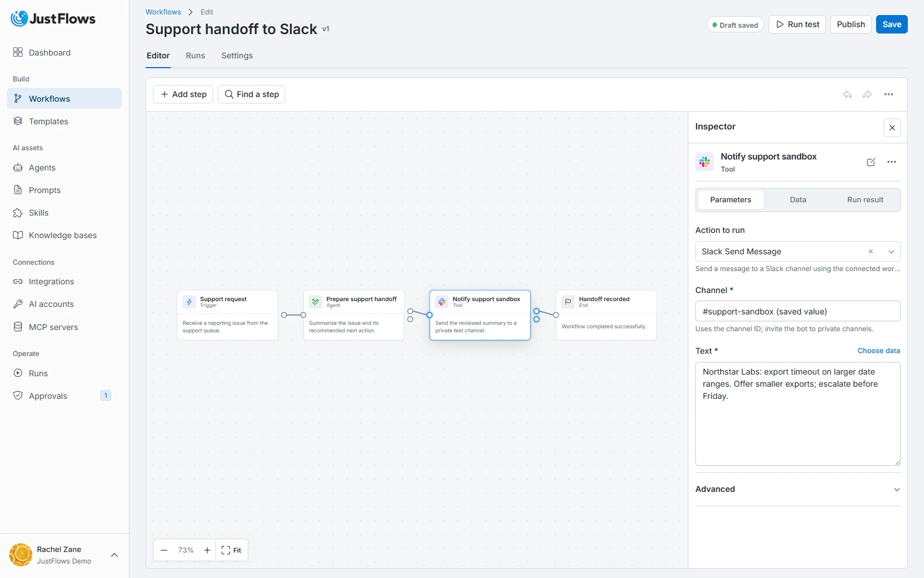924x578 pixels.
Task: Open Integrations page
Action: [x=64, y=281]
